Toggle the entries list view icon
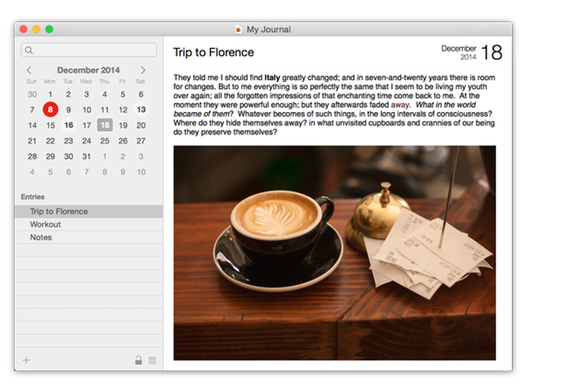Screen dimensions: 586x391 152,360
